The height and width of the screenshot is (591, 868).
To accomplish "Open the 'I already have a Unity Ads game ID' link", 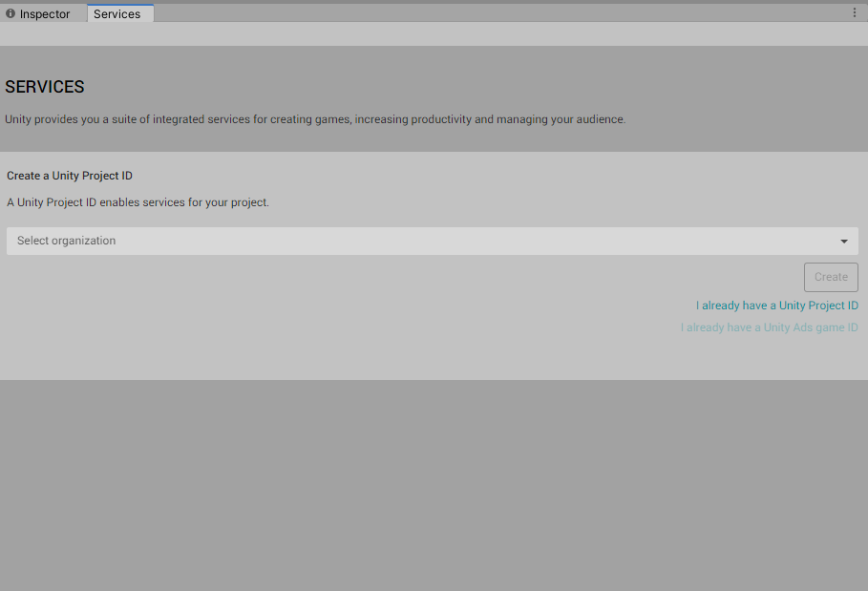I will [x=770, y=327].
